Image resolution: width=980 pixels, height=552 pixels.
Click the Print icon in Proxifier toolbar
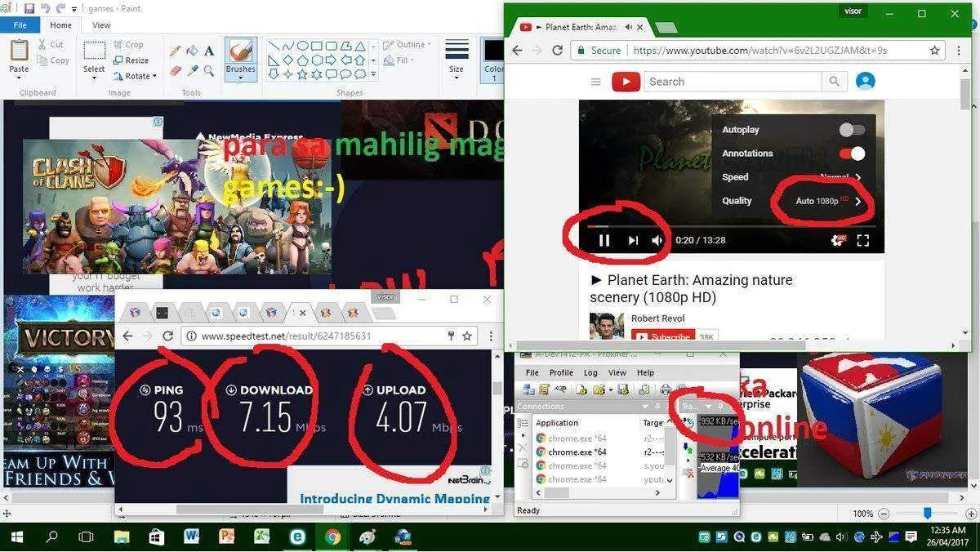[666, 390]
